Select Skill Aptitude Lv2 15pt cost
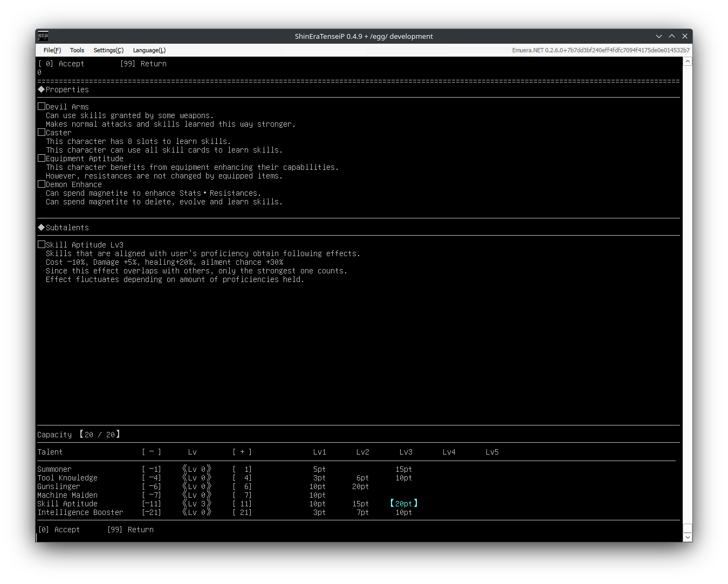The height and width of the screenshot is (584, 728). (x=361, y=504)
